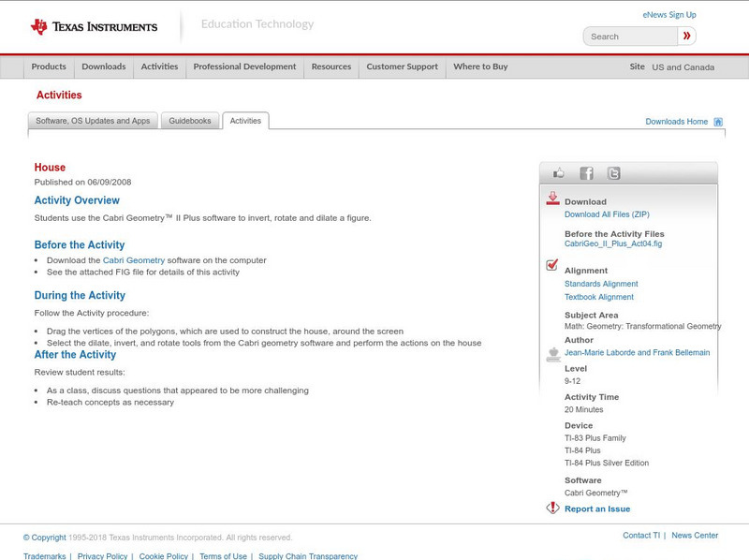749x560 pixels.
Task: Open the Customer Support menu
Action: (401, 66)
